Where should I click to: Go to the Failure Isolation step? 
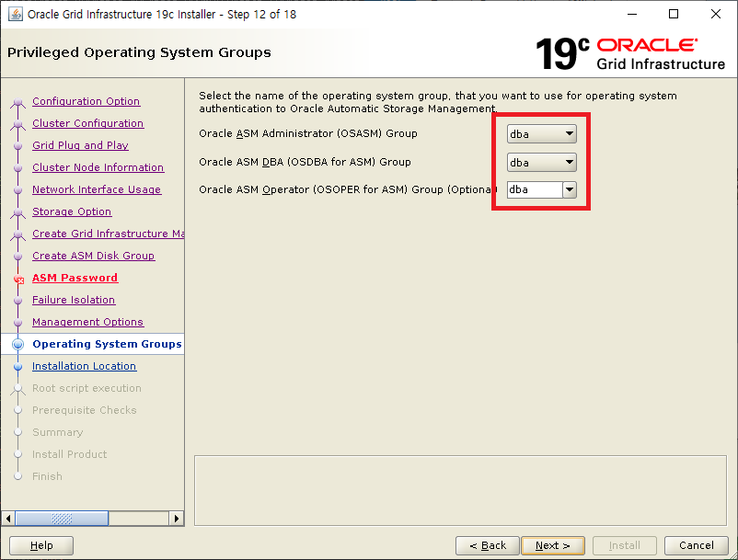(74, 300)
